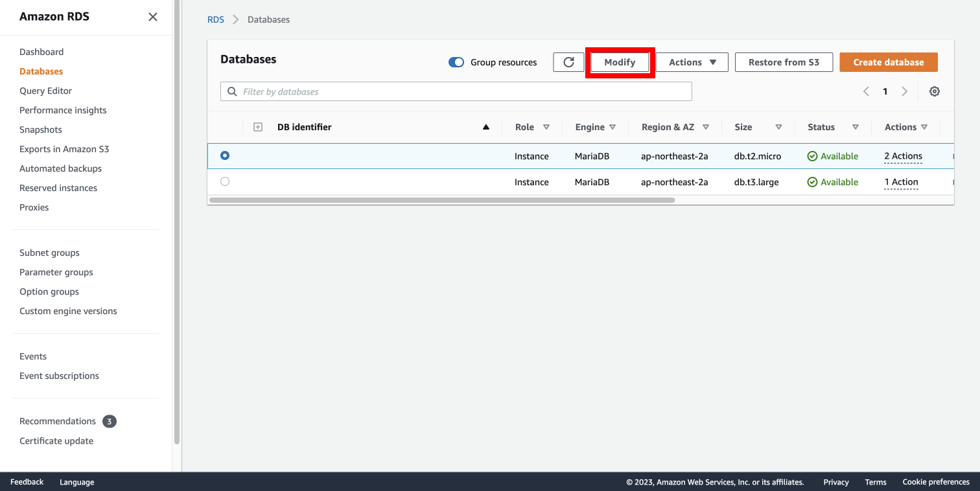The image size is (980, 491).
Task: Click Create database button
Action: [x=889, y=62]
